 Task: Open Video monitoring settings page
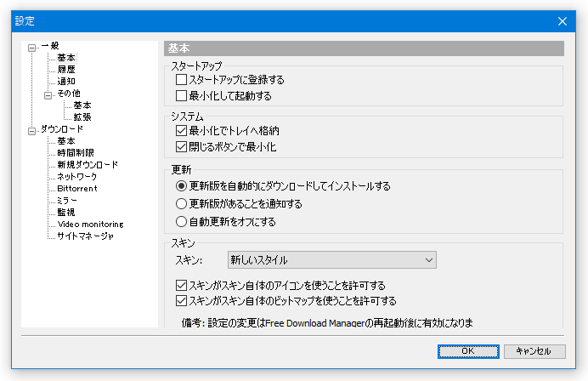(90, 225)
